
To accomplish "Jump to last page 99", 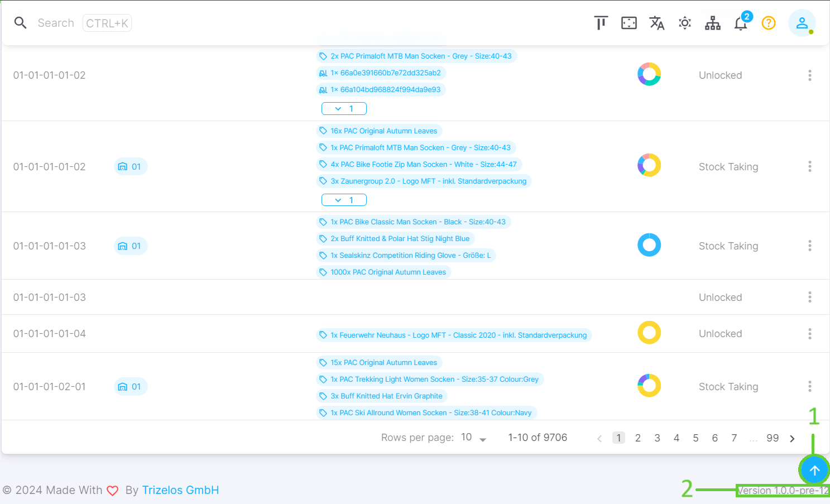I will [773, 438].
